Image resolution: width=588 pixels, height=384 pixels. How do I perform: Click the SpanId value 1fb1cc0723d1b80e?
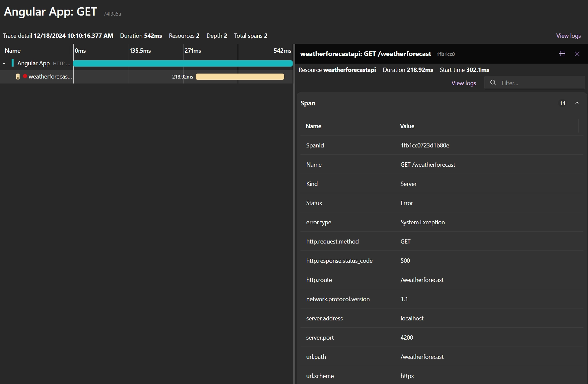coord(425,145)
